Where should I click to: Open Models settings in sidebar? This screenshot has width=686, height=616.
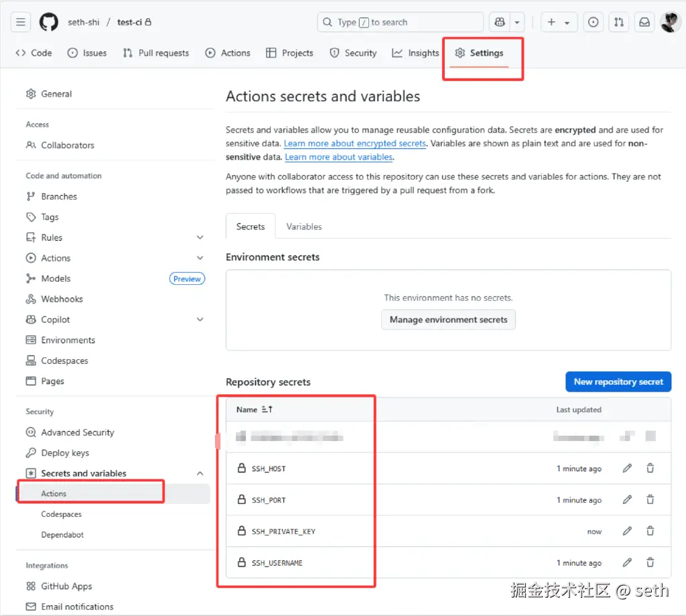pyautogui.click(x=48, y=278)
